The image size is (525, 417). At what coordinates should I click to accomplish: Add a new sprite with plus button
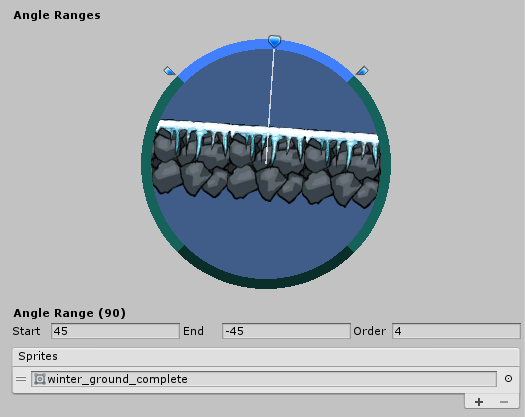tap(479, 402)
